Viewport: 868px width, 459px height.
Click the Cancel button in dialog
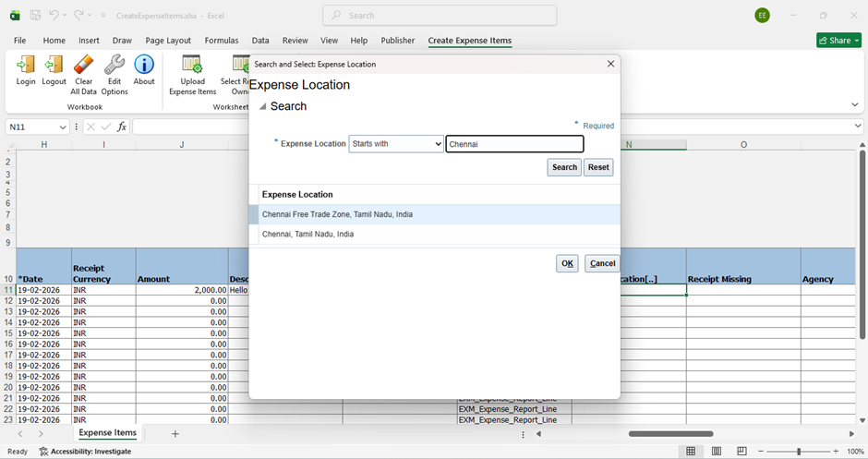(602, 263)
